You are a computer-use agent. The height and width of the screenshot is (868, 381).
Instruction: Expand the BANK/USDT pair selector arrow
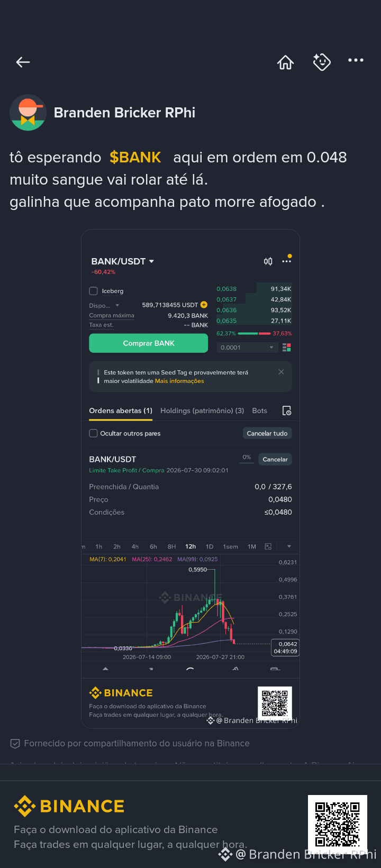(151, 261)
